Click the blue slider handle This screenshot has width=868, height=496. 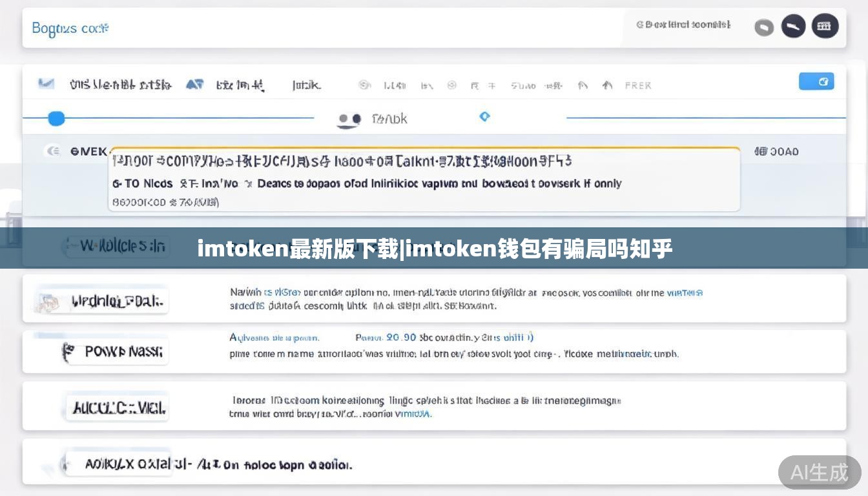pos(57,118)
